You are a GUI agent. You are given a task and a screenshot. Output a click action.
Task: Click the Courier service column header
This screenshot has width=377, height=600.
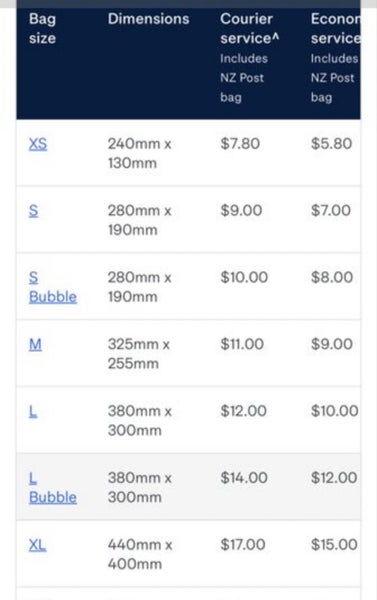(x=250, y=29)
